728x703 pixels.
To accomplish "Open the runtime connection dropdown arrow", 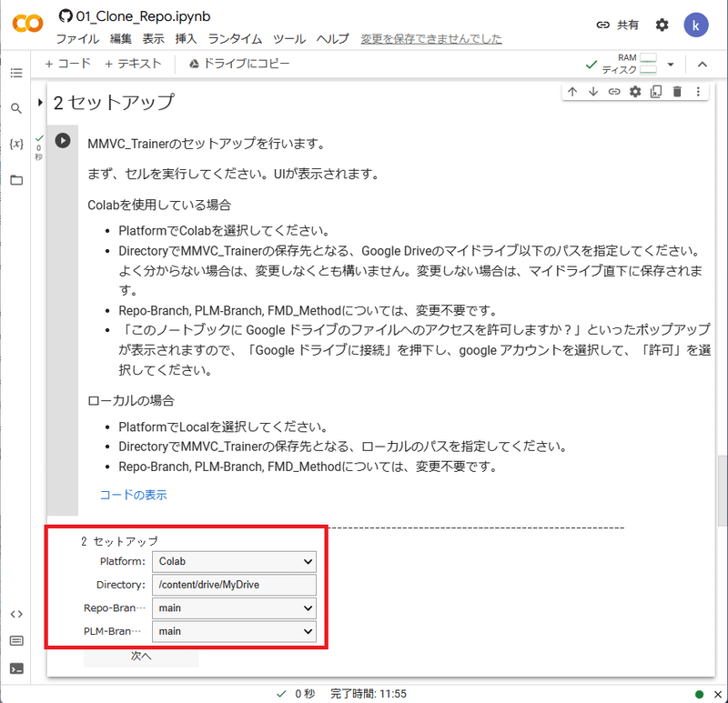I will (671, 65).
